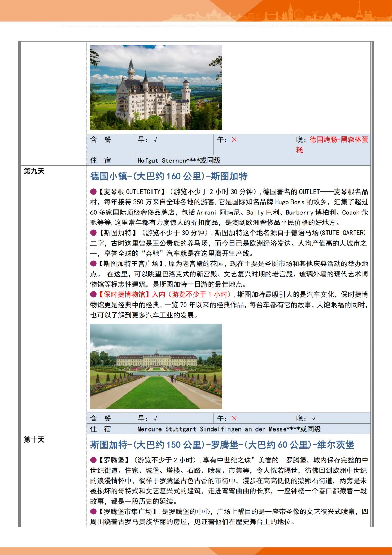Click purple bullet dot before 【保时捷博物馆】
392x555 pixels.
94,294
